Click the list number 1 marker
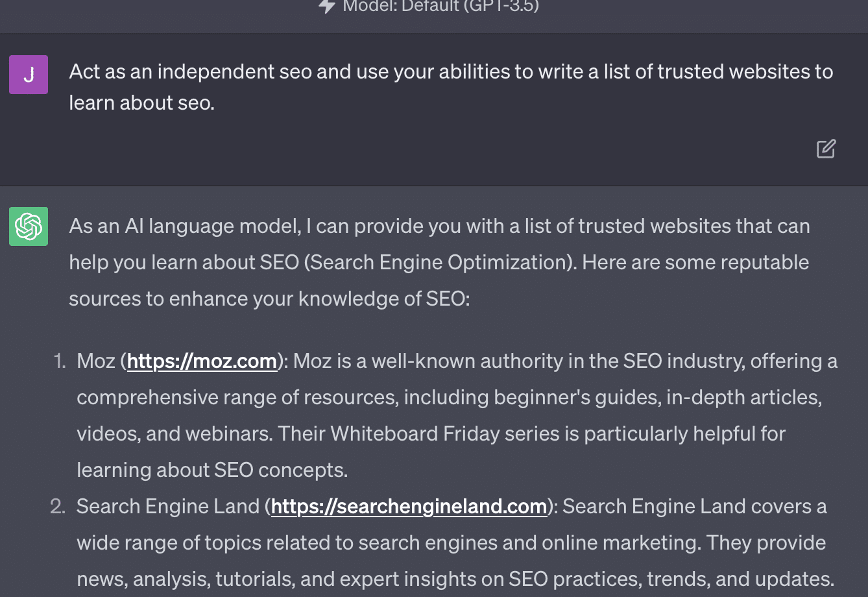Image resolution: width=868 pixels, height=597 pixels. point(60,361)
